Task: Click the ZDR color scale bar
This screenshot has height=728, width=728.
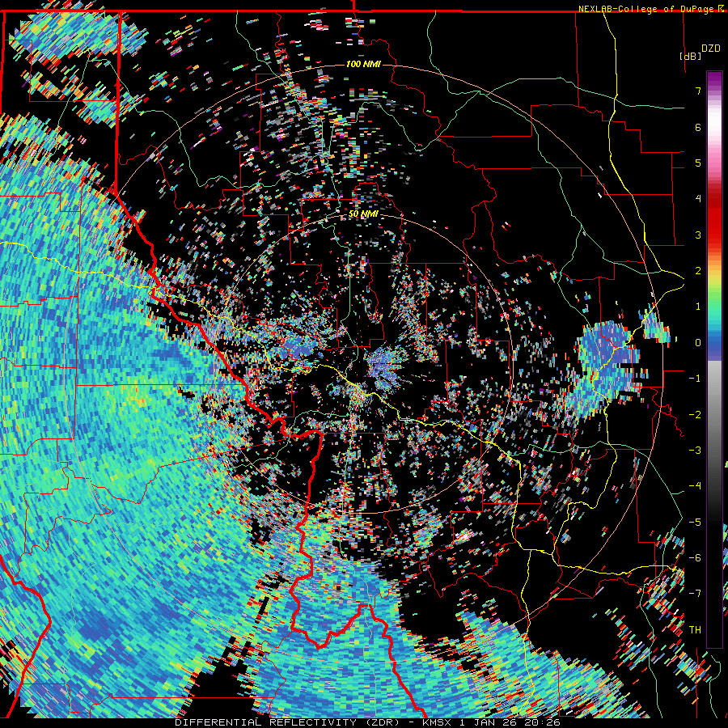Action: pyautogui.click(x=714, y=359)
